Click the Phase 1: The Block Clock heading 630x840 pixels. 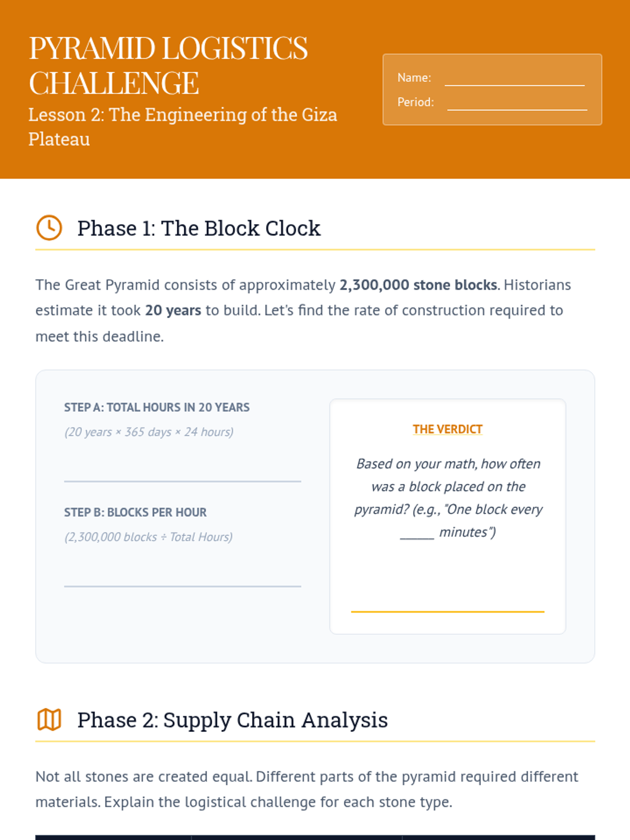click(x=198, y=228)
